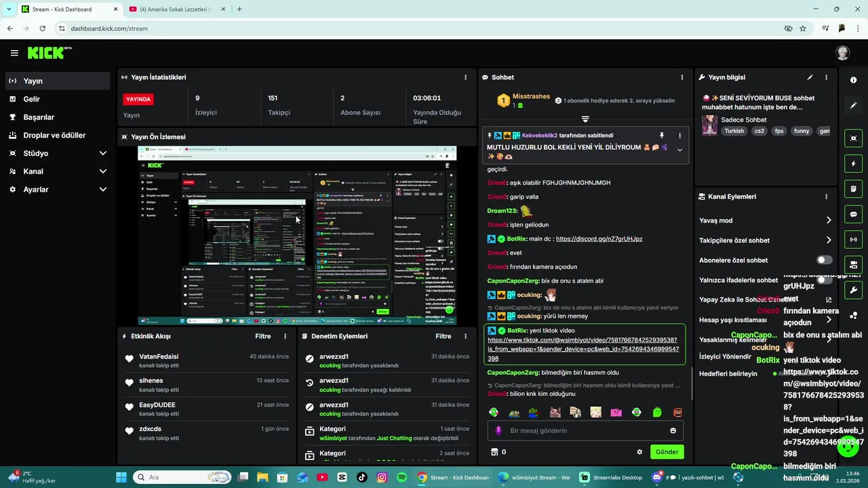Click the wrench widget in right toolbar
868x488 pixels.
click(853, 290)
